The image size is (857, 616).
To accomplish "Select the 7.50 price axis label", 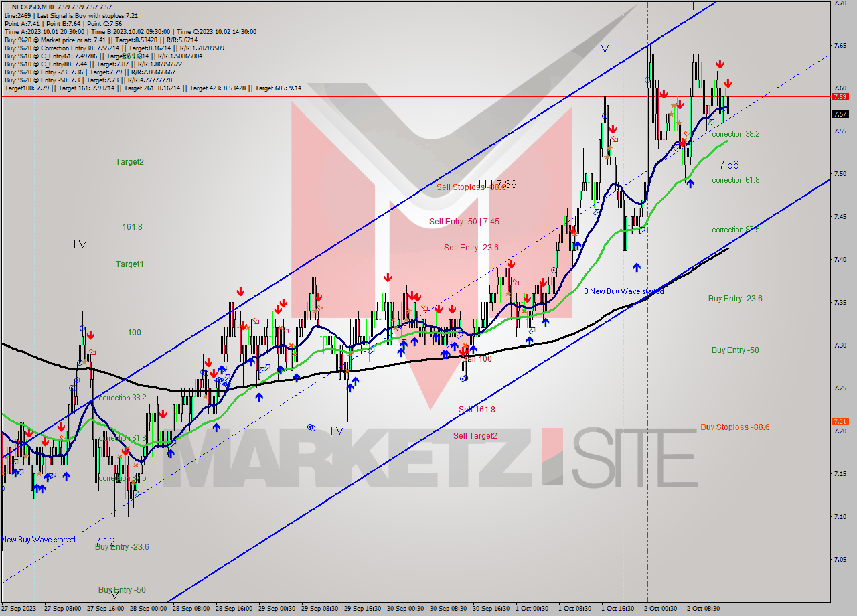I will click(x=840, y=173).
